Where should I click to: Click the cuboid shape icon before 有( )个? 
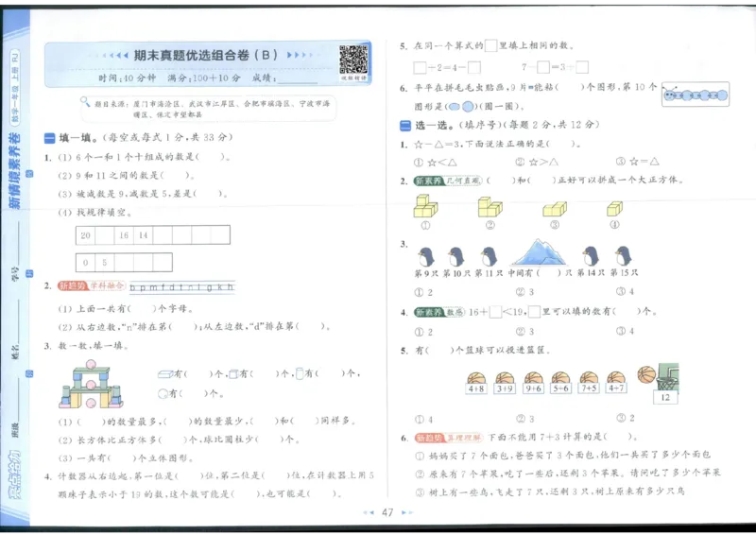[x=165, y=374]
